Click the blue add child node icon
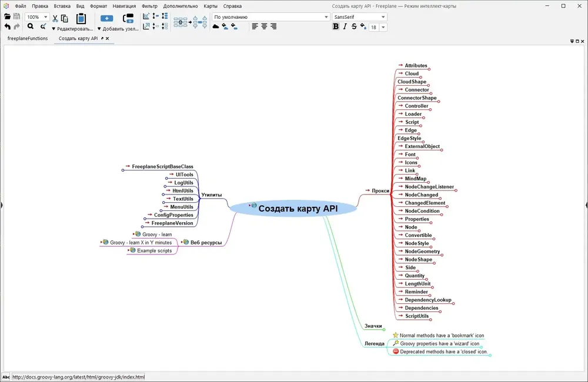 [106, 18]
